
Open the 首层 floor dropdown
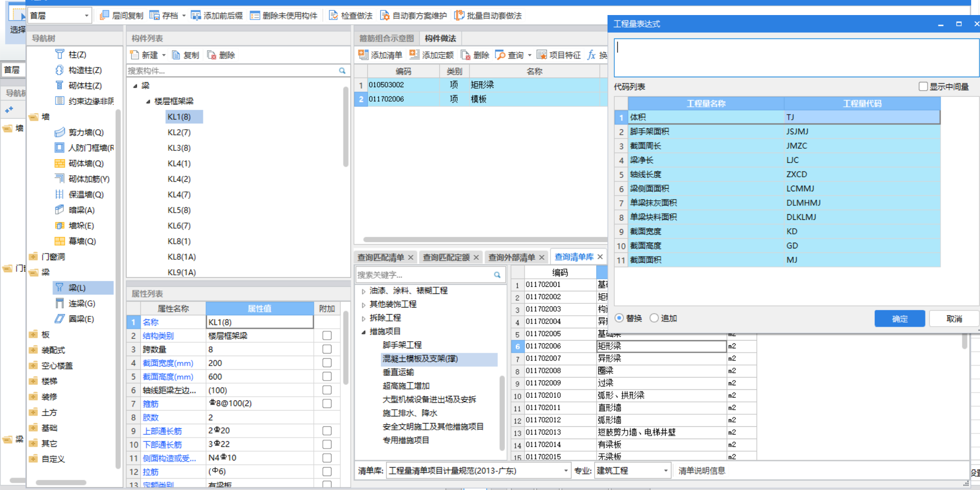pyautogui.click(x=86, y=16)
